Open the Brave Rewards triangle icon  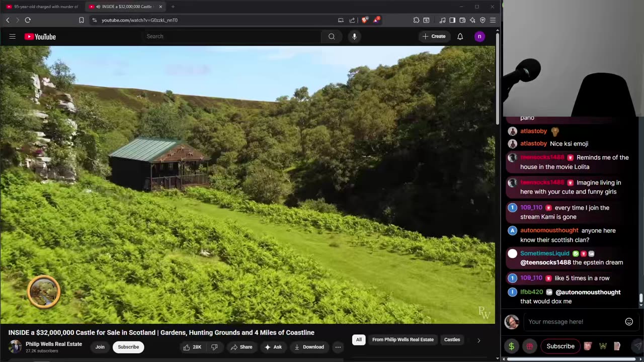[x=376, y=20]
